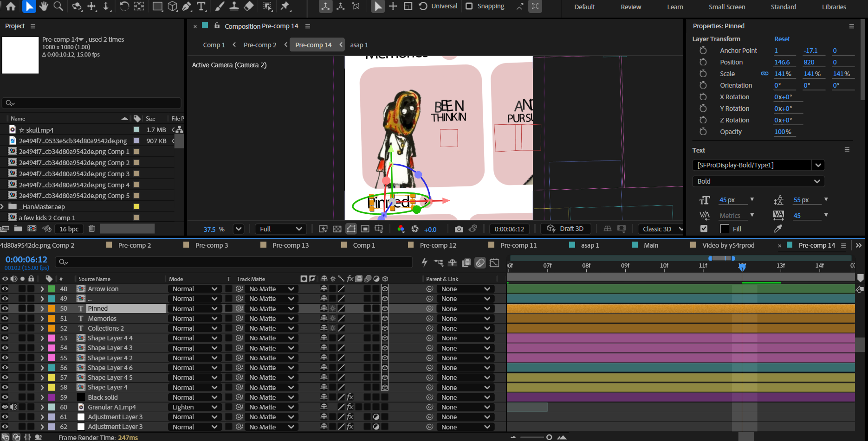Hide the Black solid layer
This screenshot has height=441, width=868.
[x=5, y=397]
